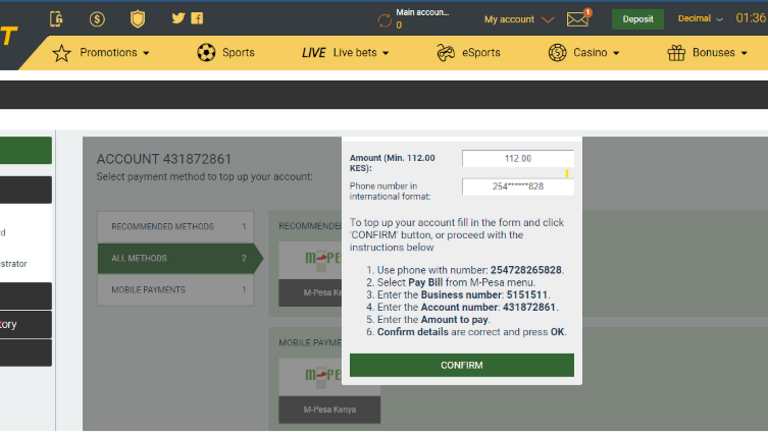Click the mobile app phone icon

point(56,19)
